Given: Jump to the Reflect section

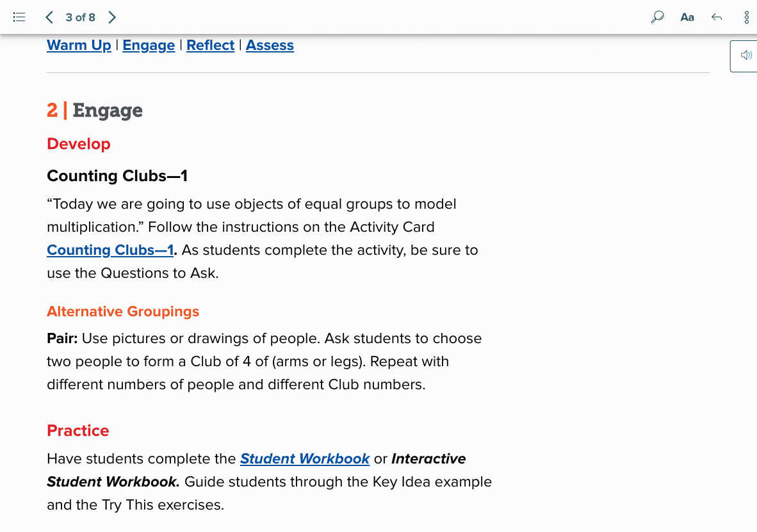Looking at the screenshot, I should 210,45.
